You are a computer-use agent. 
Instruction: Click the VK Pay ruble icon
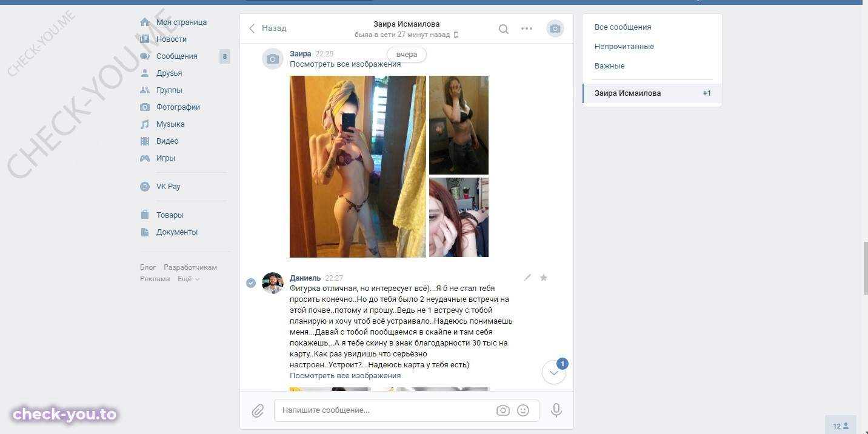coord(145,187)
